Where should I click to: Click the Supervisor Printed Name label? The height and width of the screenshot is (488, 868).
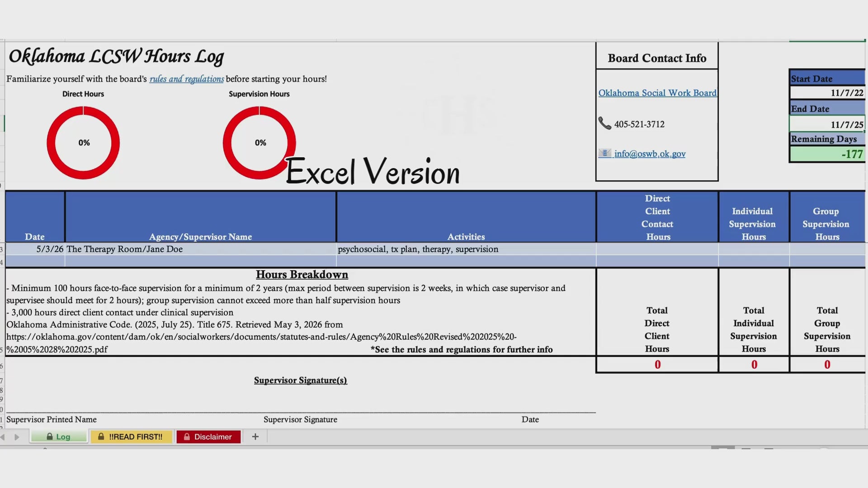(52, 420)
